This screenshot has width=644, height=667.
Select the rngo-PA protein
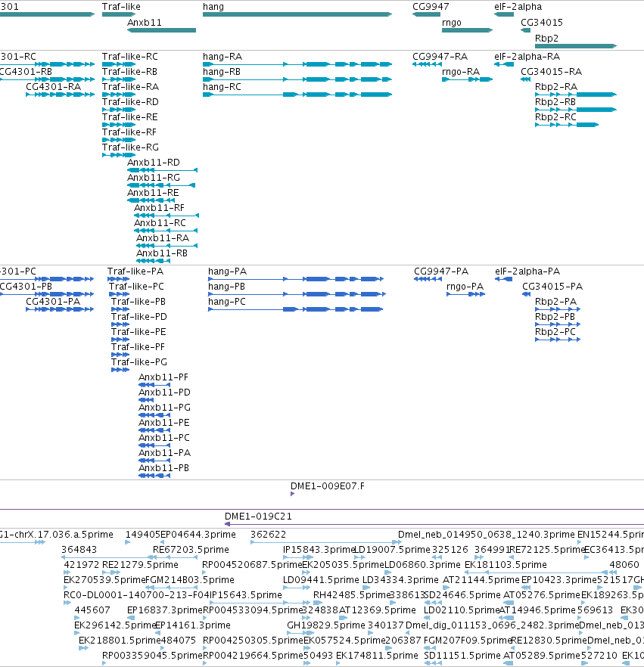pos(465,294)
